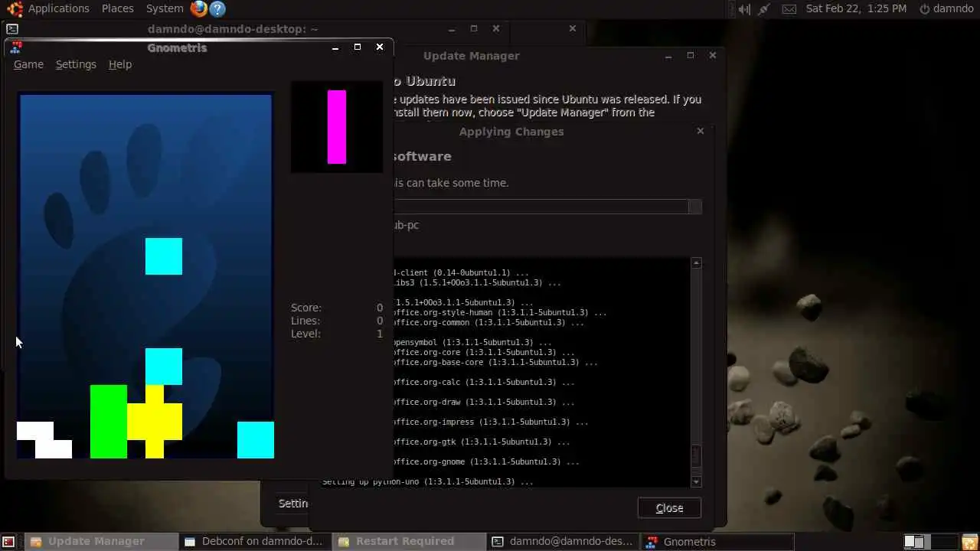Image resolution: width=980 pixels, height=551 pixels.
Task: Switch to Restart Required taskbar entry
Action: [408, 542]
